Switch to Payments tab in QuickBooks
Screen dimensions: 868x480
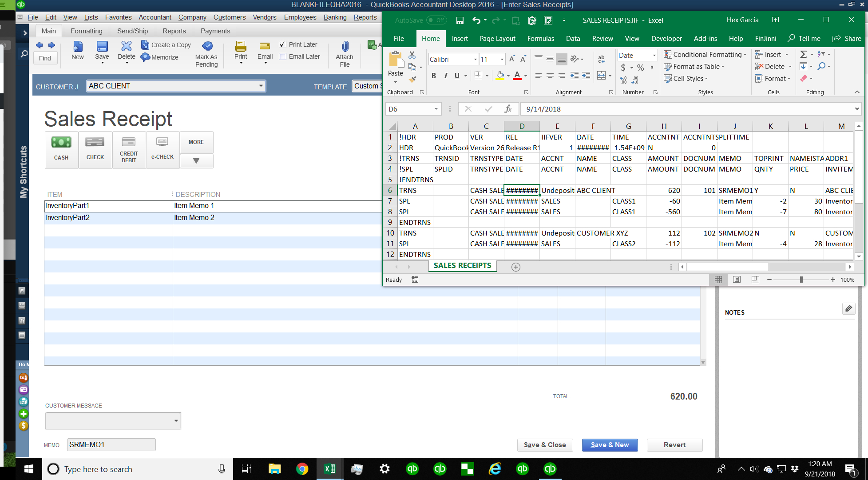click(215, 31)
